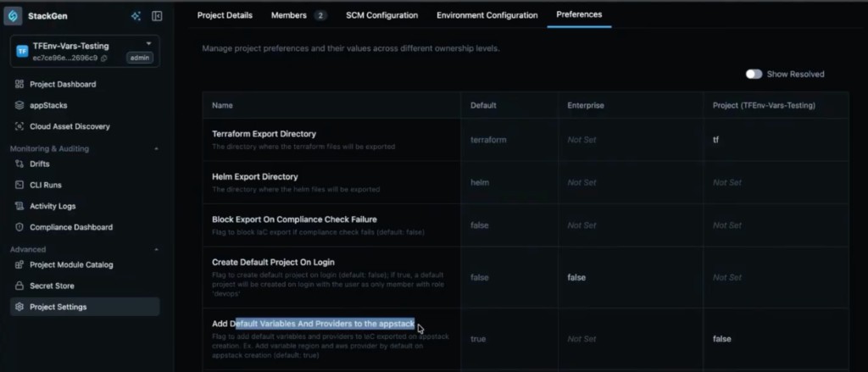The width and height of the screenshot is (868, 372).
Task: Open Cloud Asset Discovery page
Action: (85, 126)
